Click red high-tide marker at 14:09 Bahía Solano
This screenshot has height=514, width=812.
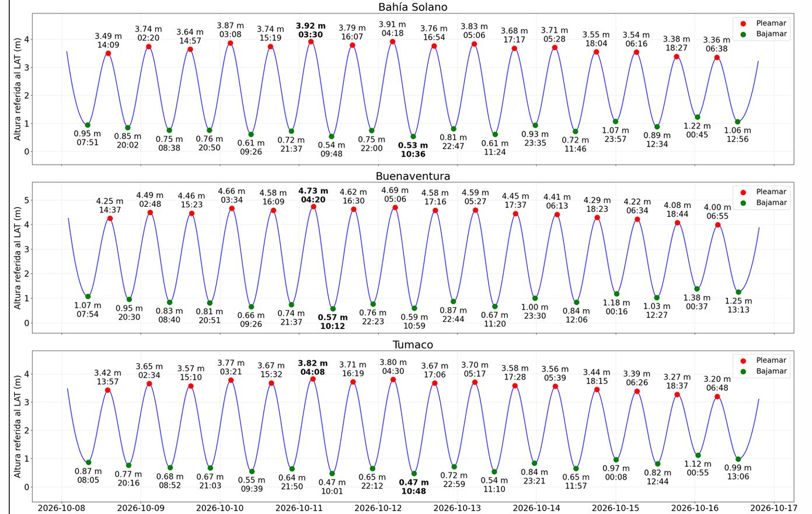point(108,54)
